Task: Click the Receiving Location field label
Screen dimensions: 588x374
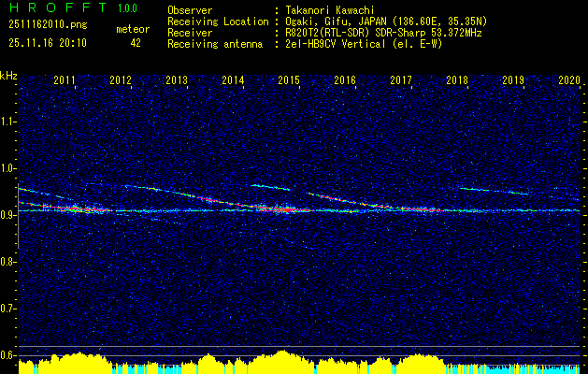Action: (x=218, y=22)
